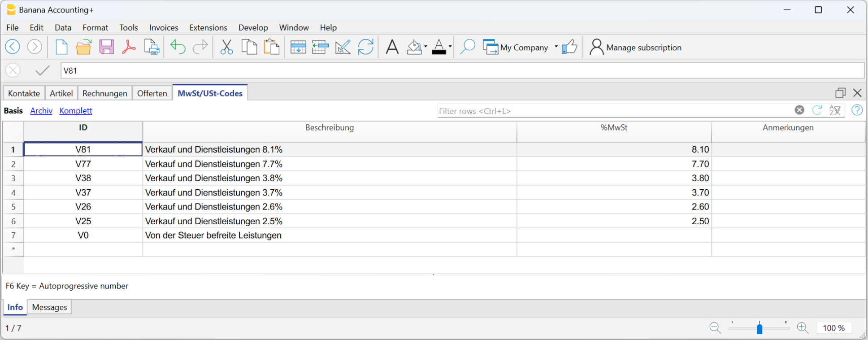Image resolution: width=868 pixels, height=340 pixels.
Task: Click the red cancel input X icon
Action: (x=13, y=70)
